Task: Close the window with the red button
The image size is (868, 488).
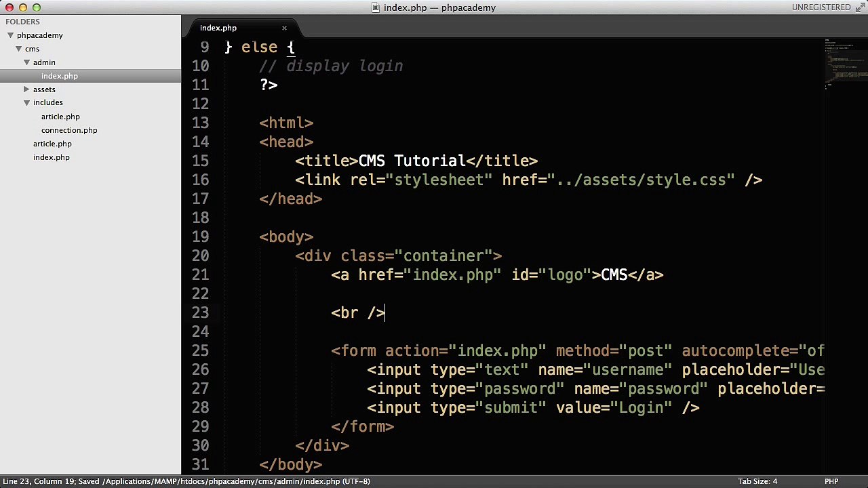Action: 9,7
